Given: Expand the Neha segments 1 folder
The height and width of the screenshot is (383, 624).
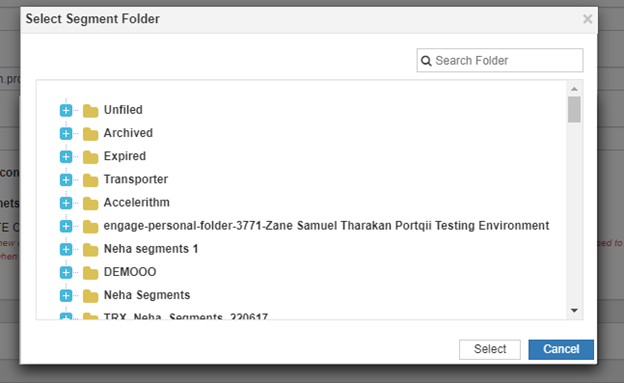Looking at the screenshot, I should coord(66,249).
